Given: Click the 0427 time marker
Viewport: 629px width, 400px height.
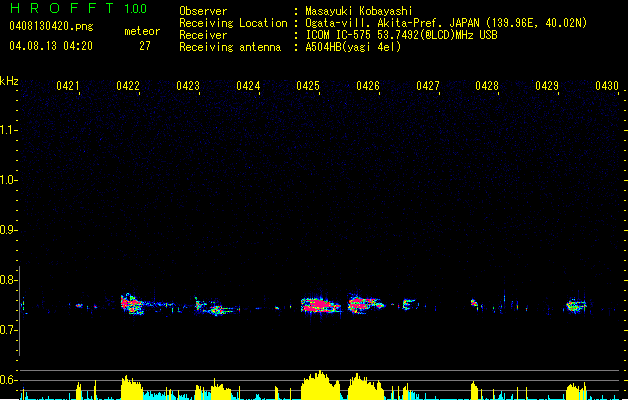Looking at the screenshot, I should click(x=428, y=86).
